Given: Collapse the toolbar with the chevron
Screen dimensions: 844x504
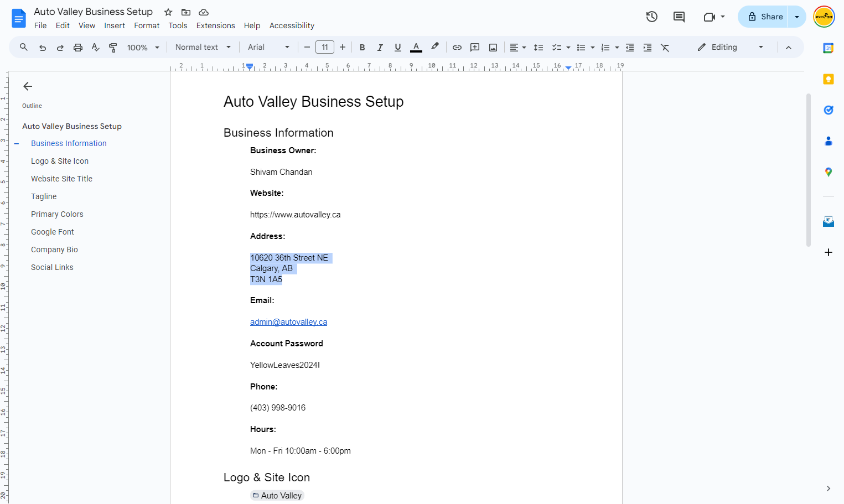Looking at the screenshot, I should click(x=789, y=48).
